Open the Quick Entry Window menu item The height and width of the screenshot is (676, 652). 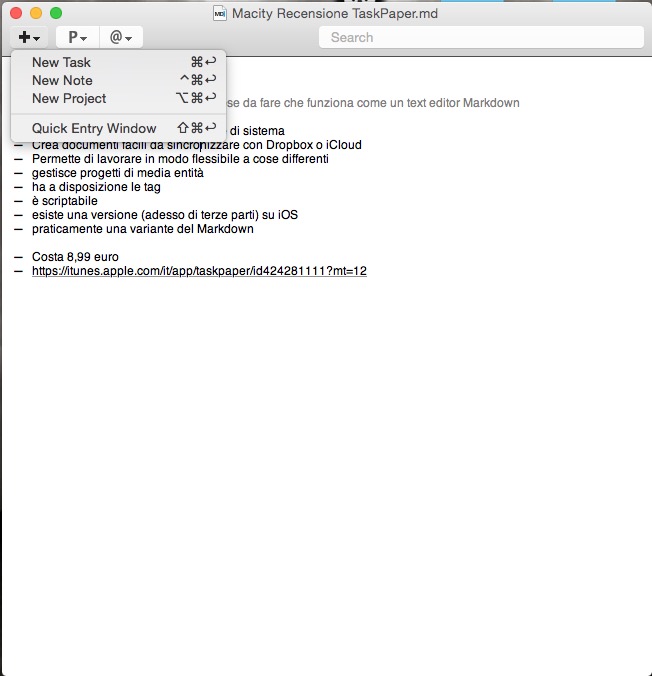click(118, 128)
